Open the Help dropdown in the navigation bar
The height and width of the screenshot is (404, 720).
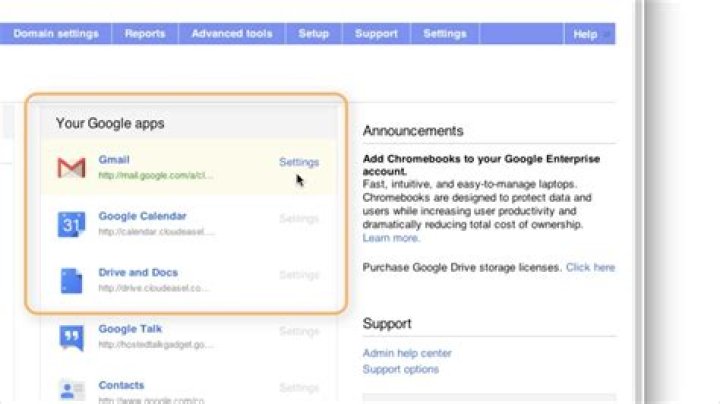[x=590, y=34]
